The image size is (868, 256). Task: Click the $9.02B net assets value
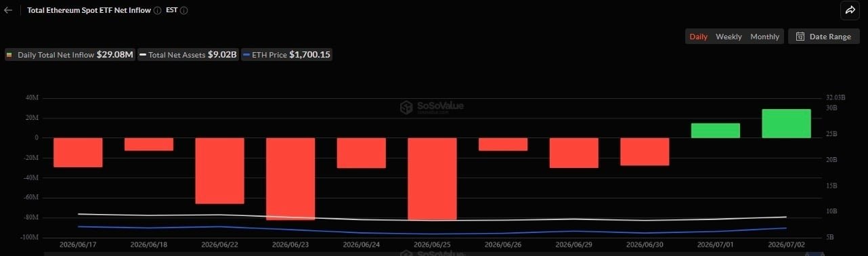[222, 54]
